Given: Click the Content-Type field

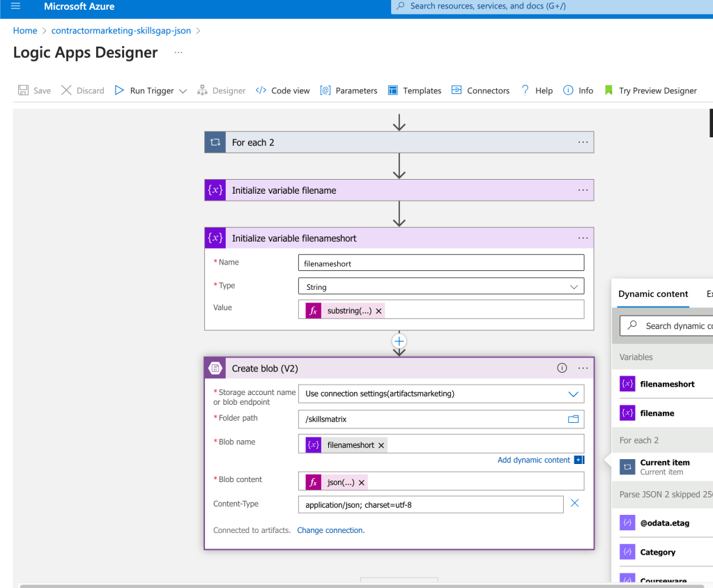Looking at the screenshot, I should pos(431,505).
